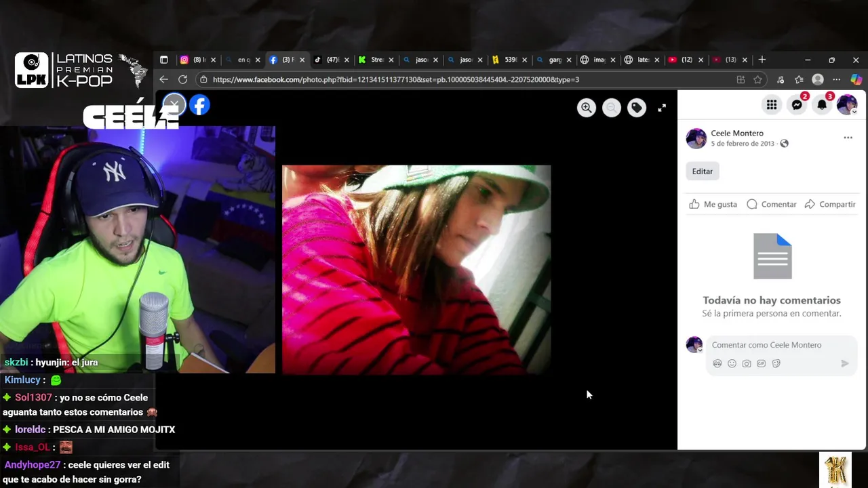
Task: Go to Facebook home via the logo
Action: tap(199, 105)
